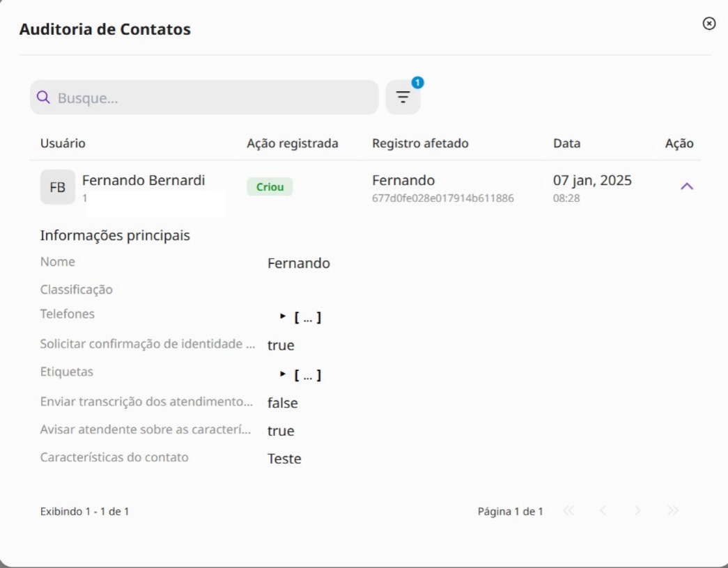Select the record ID 677d0fe028e017914b611886
Viewport: 728px width, 568px height.
443,198
